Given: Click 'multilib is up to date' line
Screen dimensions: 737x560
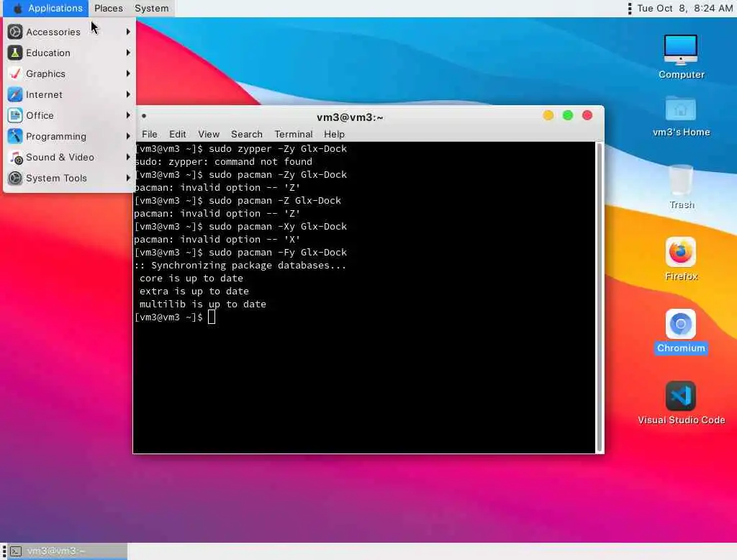Looking at the screenshot, I should 202,304.
